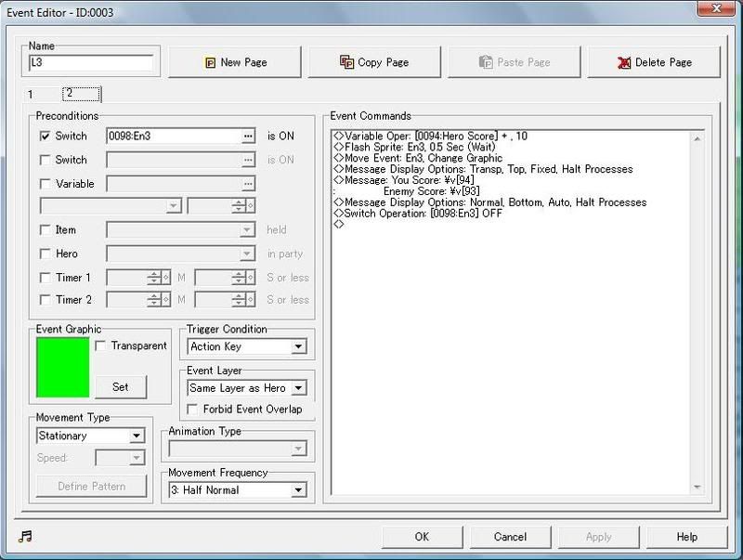Toggle the Transparent event graphic checkbox
The height and width of the screenshot is (560, 743).
point(100,345)
